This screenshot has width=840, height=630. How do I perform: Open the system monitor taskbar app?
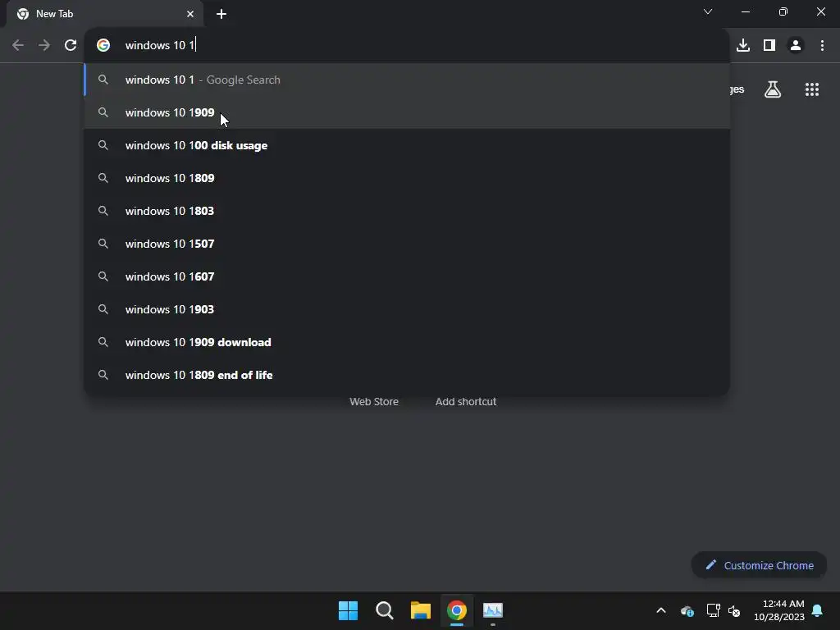(493, 610)
